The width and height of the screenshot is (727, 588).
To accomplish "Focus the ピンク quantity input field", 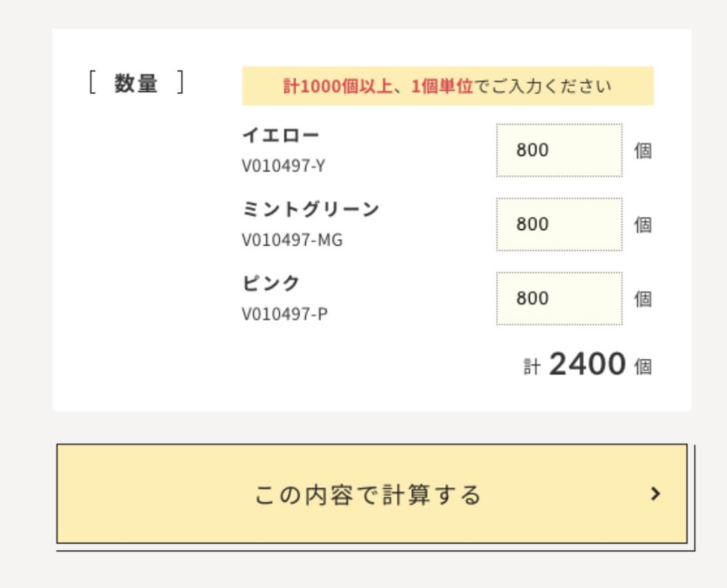I will (559, 299).
